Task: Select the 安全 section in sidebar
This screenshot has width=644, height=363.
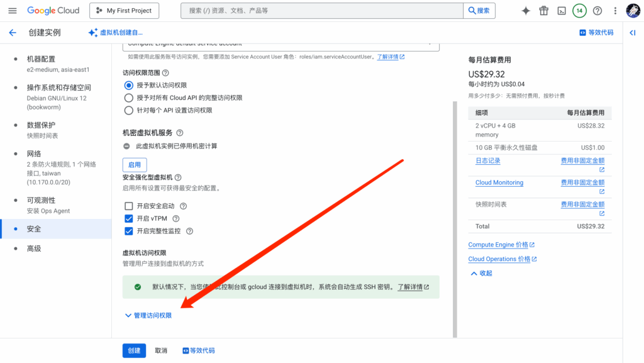Action: (x=56, y=229)
